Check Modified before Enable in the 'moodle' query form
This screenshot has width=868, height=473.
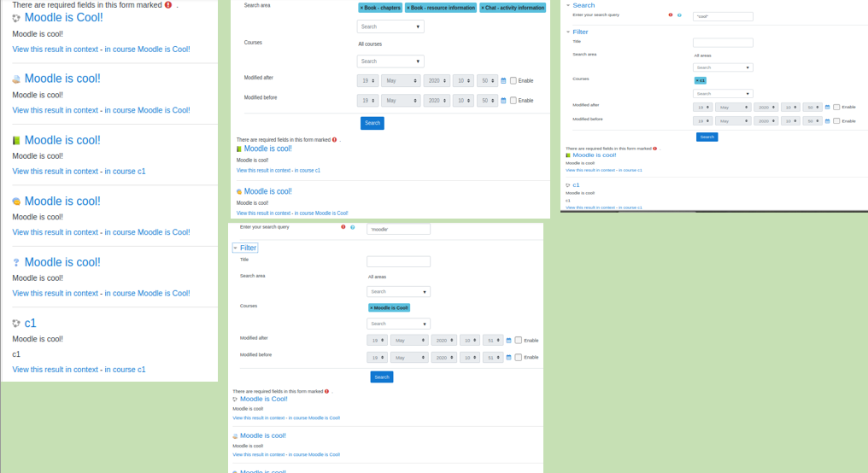pyautogui.click(x=518, y=358)
